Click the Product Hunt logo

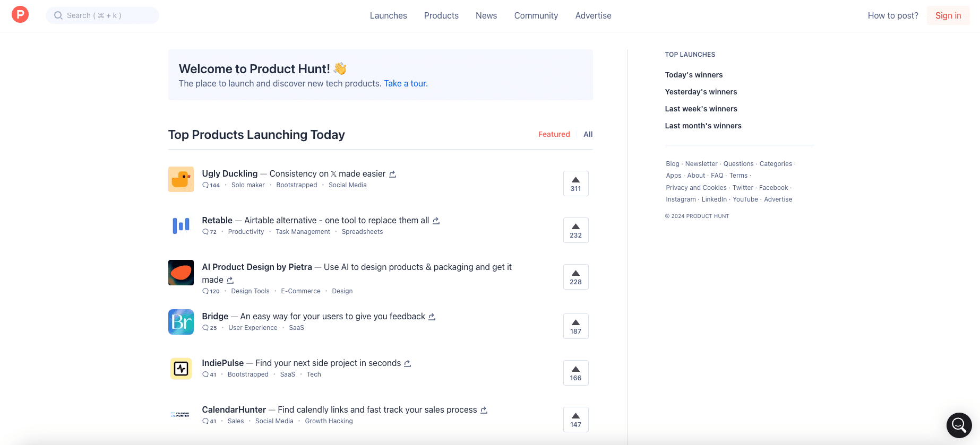point(20,14)
